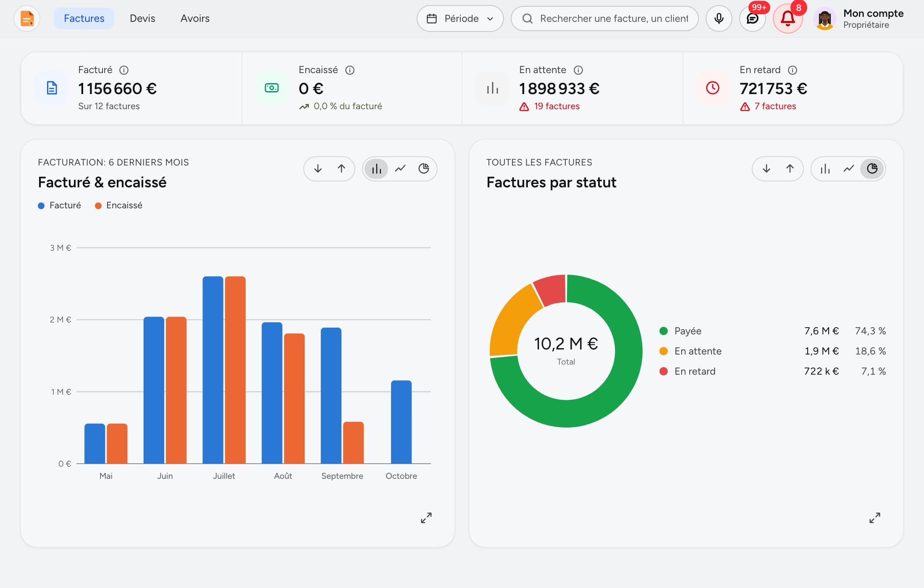Show info for En attente metric

tap(578, 70)
